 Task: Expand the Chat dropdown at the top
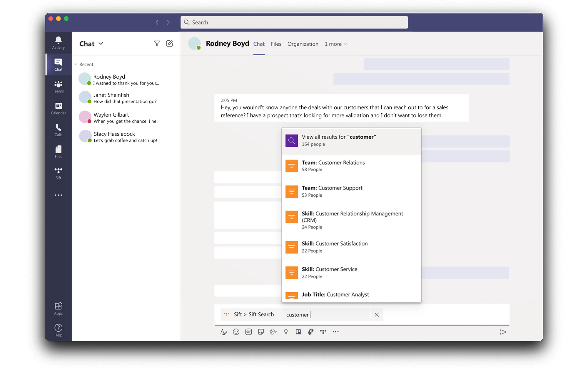pos(100,44)
